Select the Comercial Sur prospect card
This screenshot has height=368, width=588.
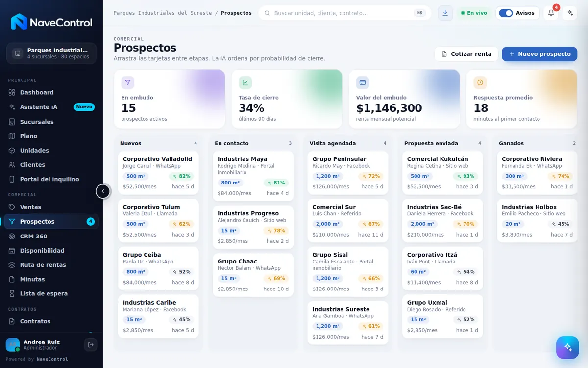[x=348, y=221]
